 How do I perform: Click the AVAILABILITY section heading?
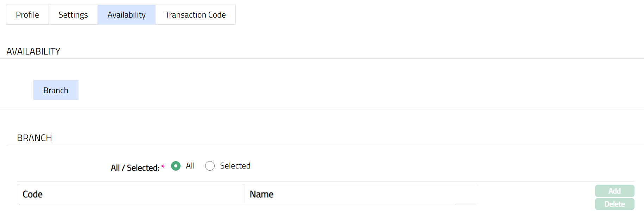coord(33,51)
